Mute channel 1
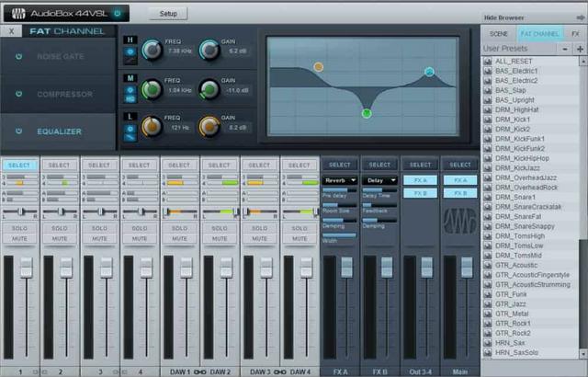 pyautogui.click(x=20, y=238)
